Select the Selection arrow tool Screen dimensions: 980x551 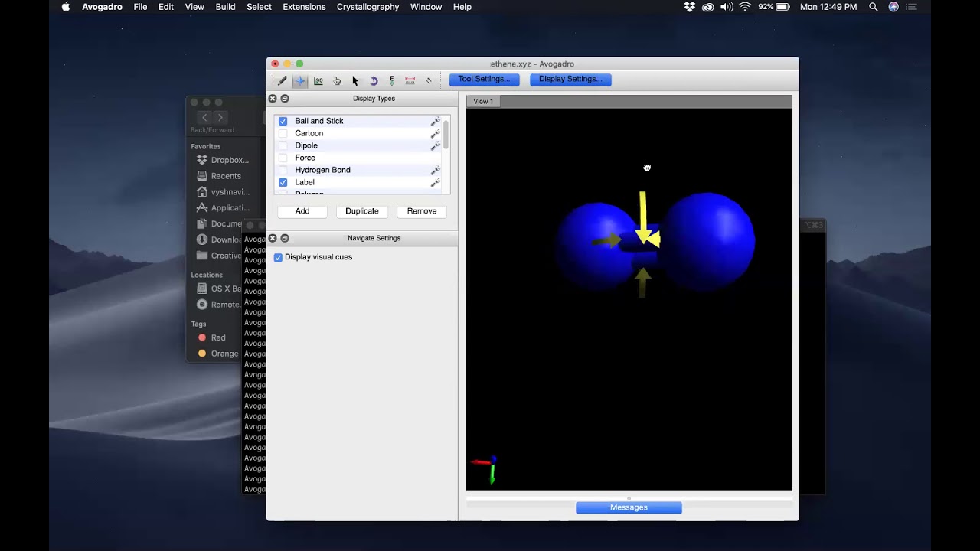tap(355, 80)
